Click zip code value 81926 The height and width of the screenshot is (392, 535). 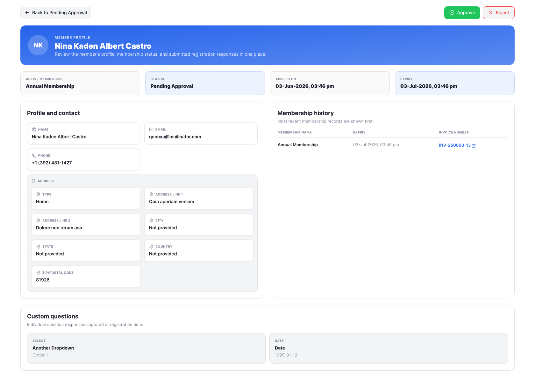[43, 280]
